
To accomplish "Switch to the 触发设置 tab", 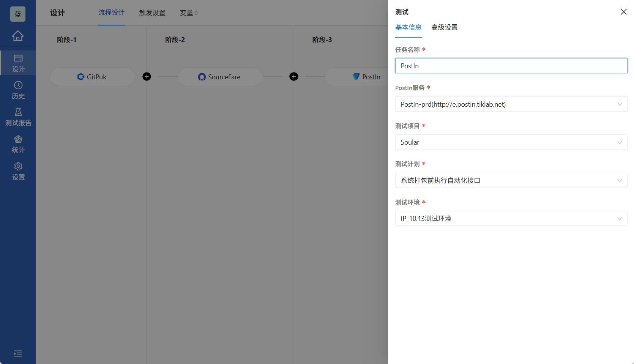I will coord(152,13).
